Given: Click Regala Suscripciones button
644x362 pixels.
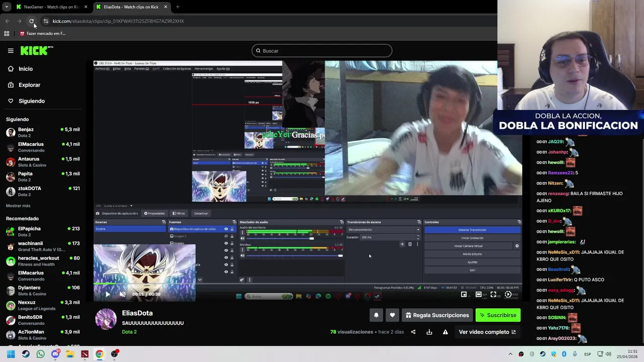Looking at the screenshot, I should point(437,315).
